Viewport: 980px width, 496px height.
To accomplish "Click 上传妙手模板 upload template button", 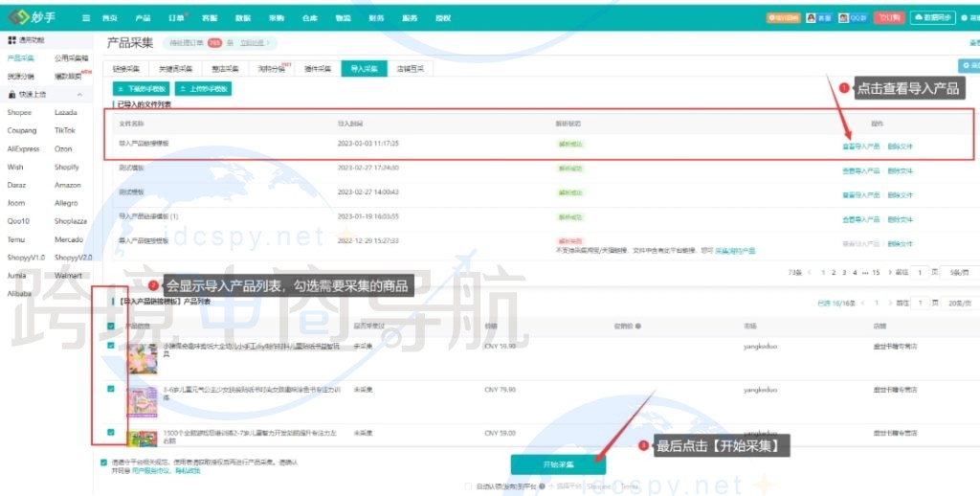I will click(x=204, y=88).
